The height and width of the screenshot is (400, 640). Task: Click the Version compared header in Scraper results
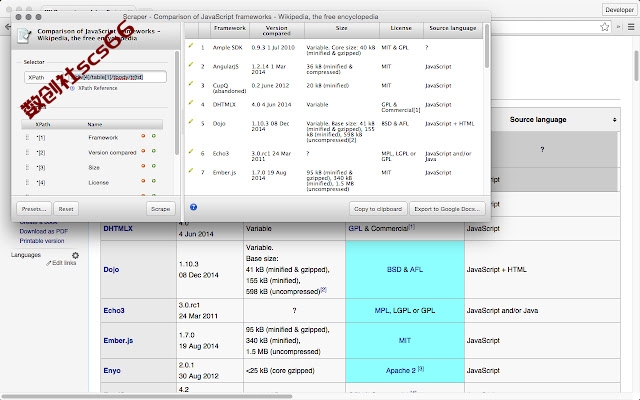coord(276,31)
